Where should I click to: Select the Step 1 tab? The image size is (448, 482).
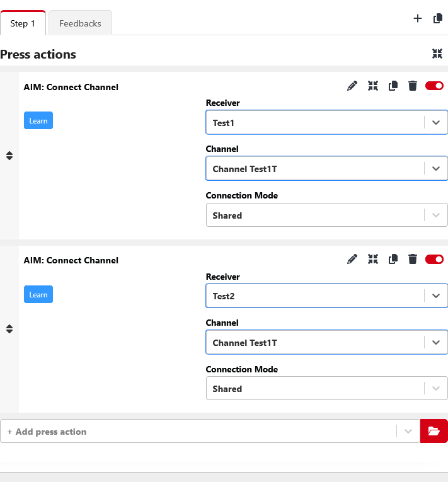(x=23, y=23)
